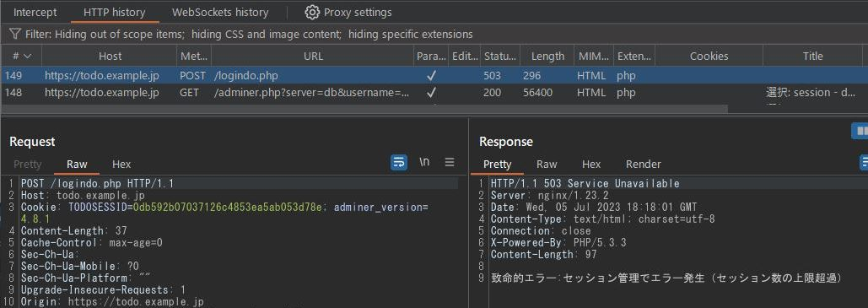The image size is (868, 308).
Task: Sort history by Status column header
Action: tap(500, 56)
